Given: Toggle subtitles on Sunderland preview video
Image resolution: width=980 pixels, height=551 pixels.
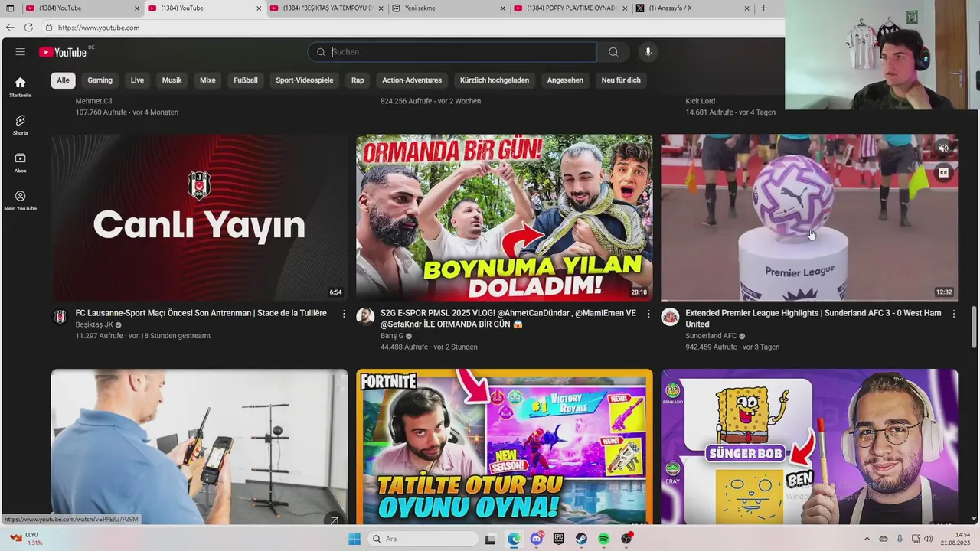Looking at the screenshot, I should (943, 173).
